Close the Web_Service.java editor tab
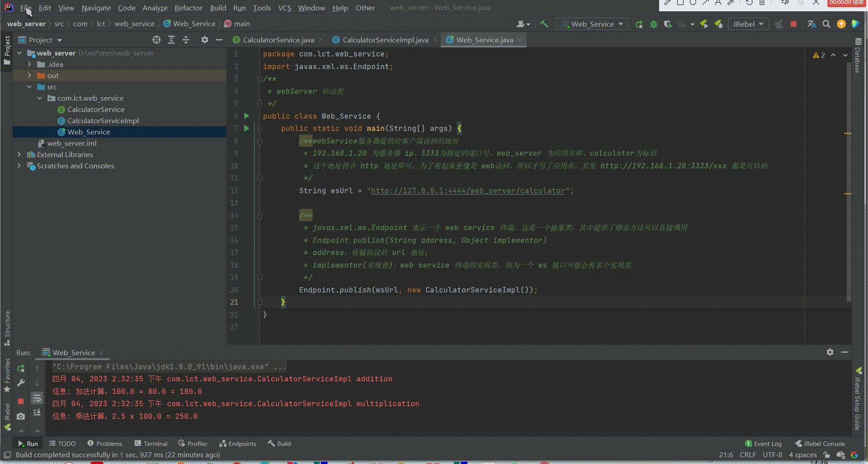 click(x=520, y=40)
